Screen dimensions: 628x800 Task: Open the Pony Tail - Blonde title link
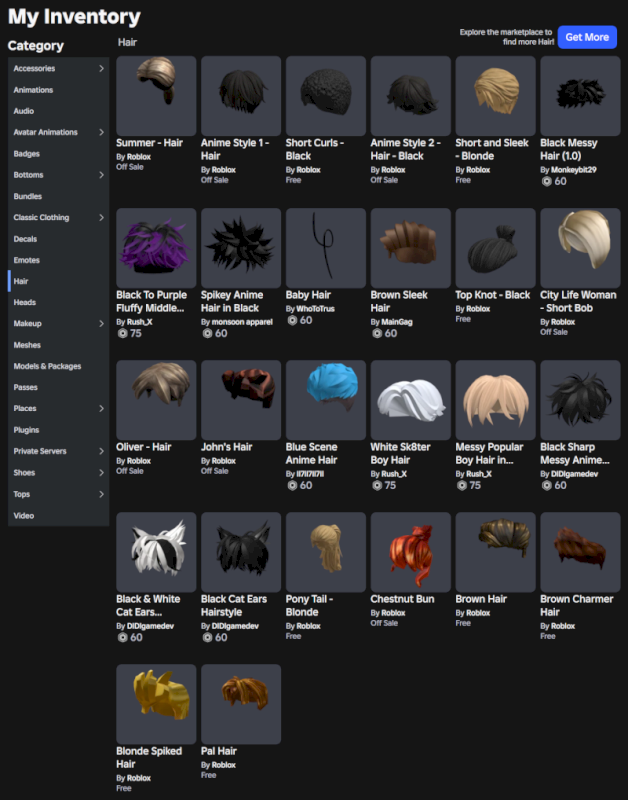[309, 606]
